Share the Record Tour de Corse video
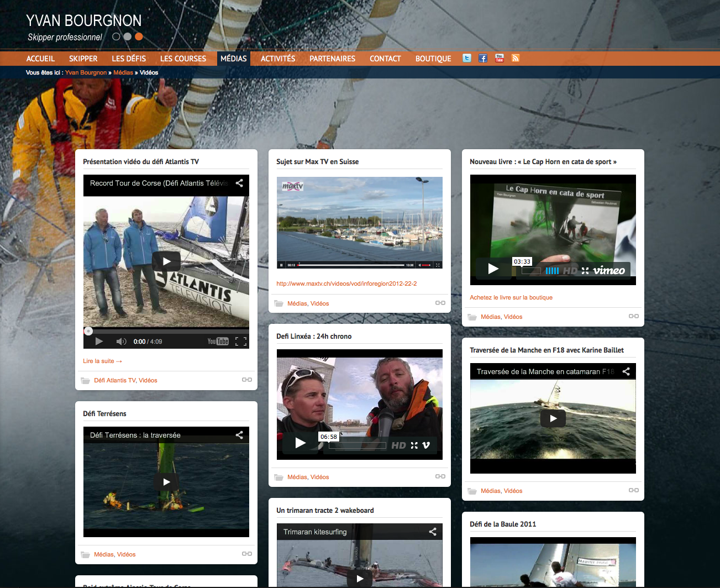 pos(239,183)
